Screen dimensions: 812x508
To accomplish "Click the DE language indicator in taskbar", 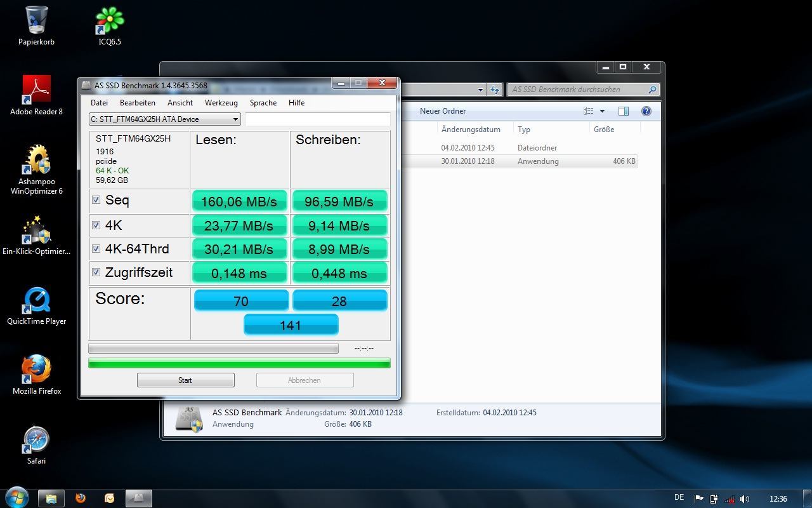I will coord(679,498).
